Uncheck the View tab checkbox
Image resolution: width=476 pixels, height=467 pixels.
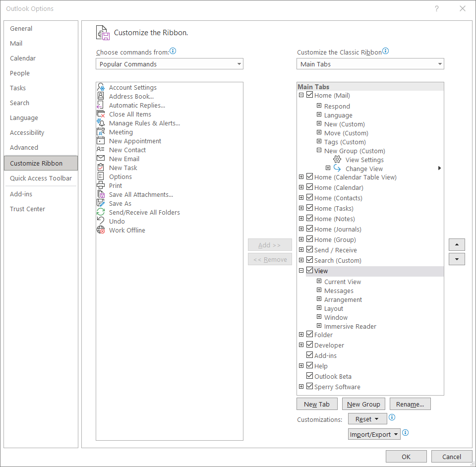309,270
